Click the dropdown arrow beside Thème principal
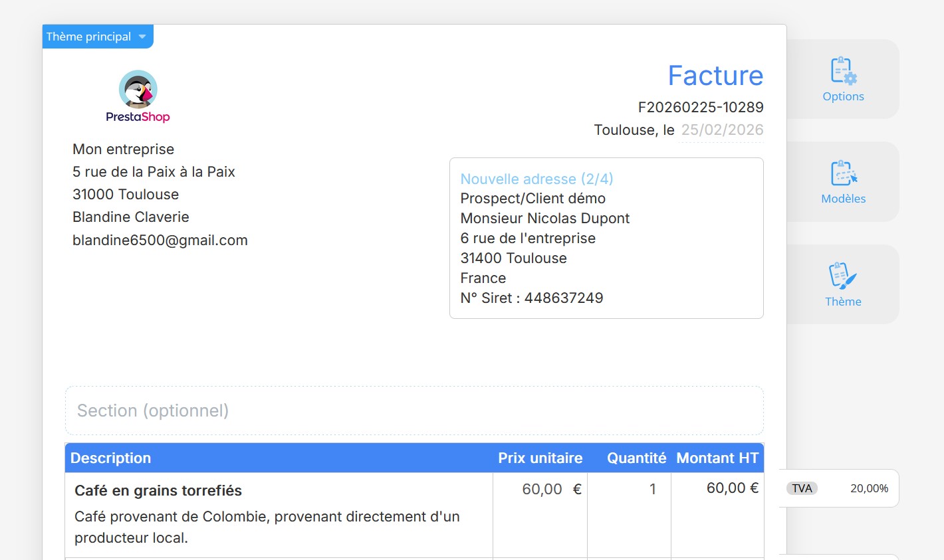This screenshot has width=944, height=560. click(142, 37)
